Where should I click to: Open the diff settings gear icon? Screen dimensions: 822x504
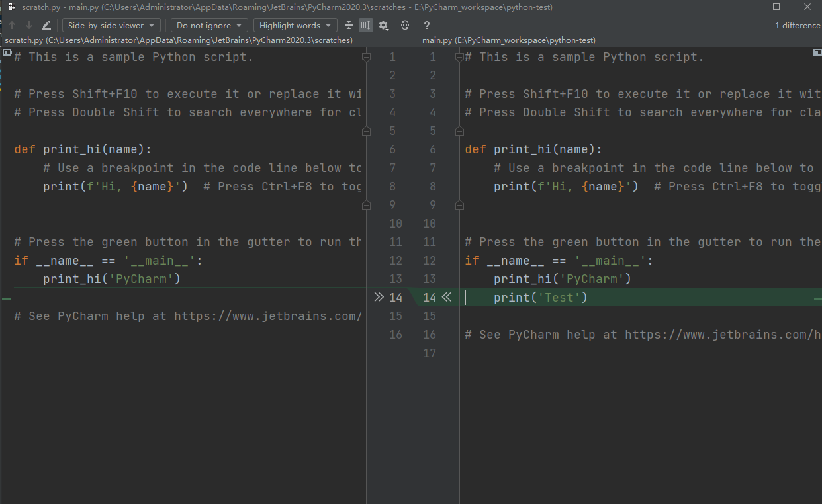384,24
